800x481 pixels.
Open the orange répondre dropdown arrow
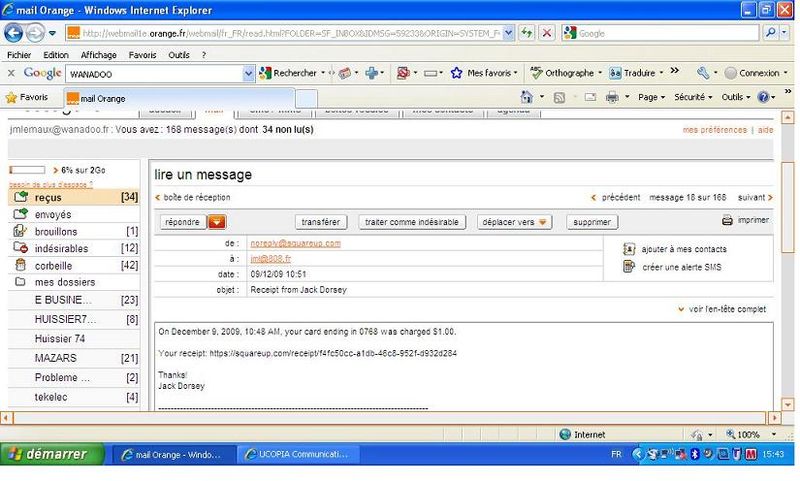click(217, 222)
